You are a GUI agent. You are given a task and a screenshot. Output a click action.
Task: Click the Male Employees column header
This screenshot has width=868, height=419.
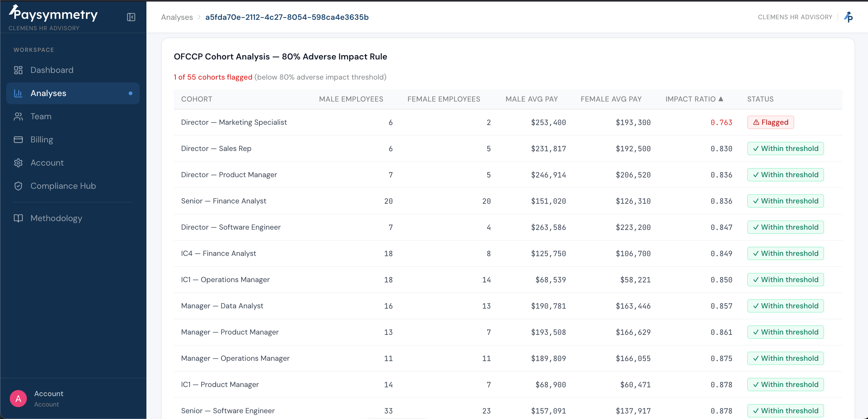(x=351, y=99)
